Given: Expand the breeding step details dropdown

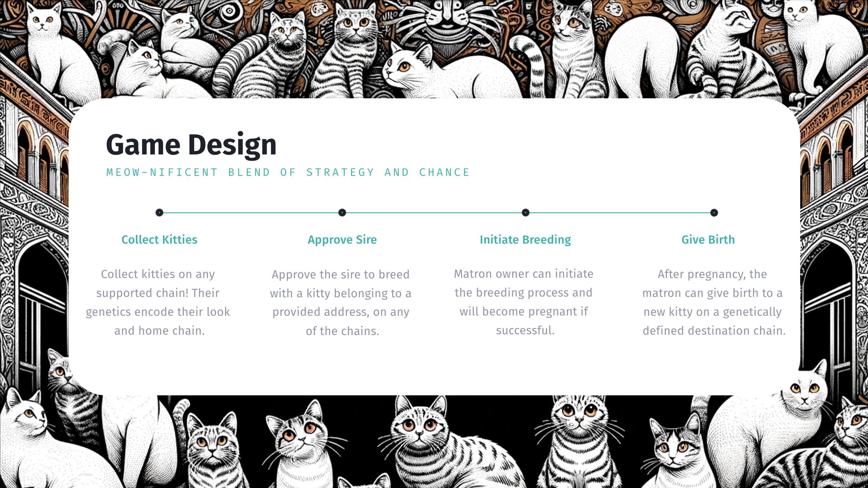Looking at the screenshot, I should [524, 212].
